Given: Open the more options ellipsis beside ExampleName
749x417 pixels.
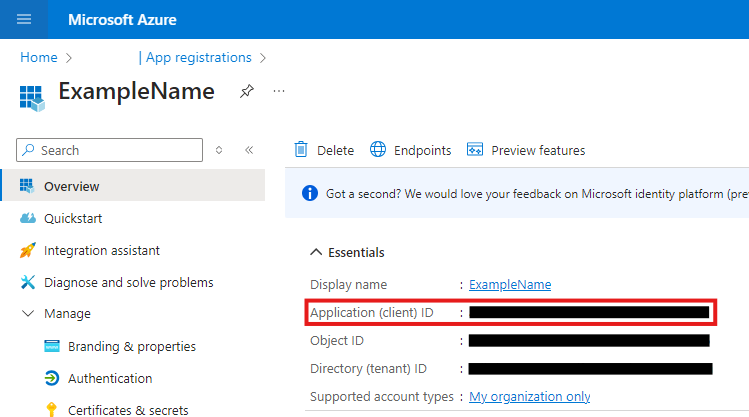Looking at the screenshot, I should click(x=279, y=91).
